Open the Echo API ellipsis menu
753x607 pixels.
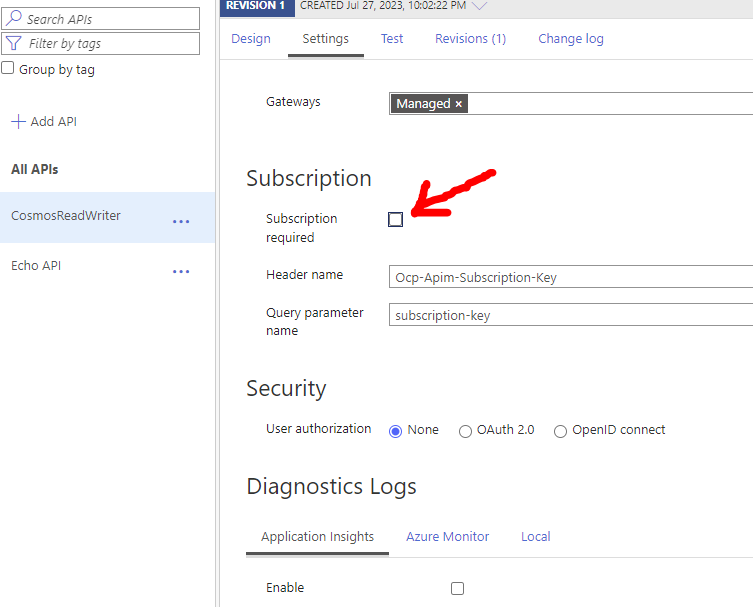pyautogui.click(x=181, y=271)
